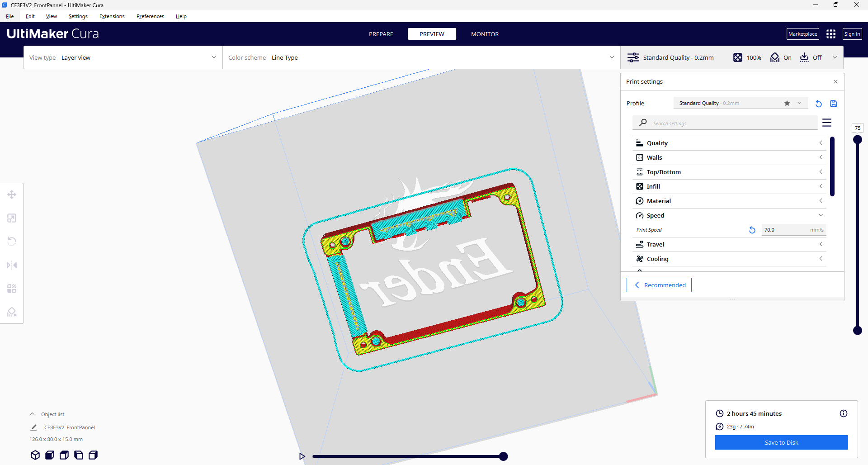The width and height of the screenshot is (868, 465).
Task: Expand the Top/Bottom settings category
Action: [729, 172]
